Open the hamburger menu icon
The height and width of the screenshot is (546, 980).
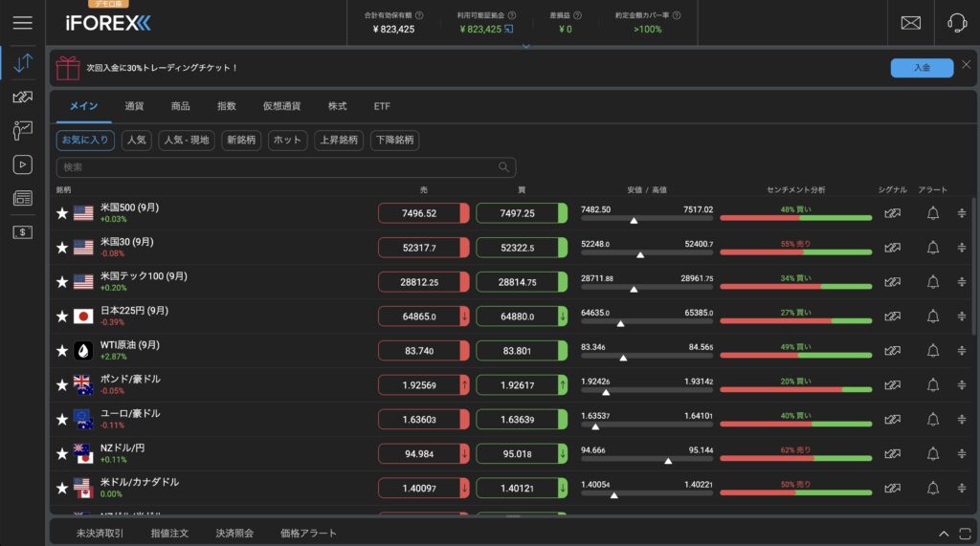coord(23,23)
